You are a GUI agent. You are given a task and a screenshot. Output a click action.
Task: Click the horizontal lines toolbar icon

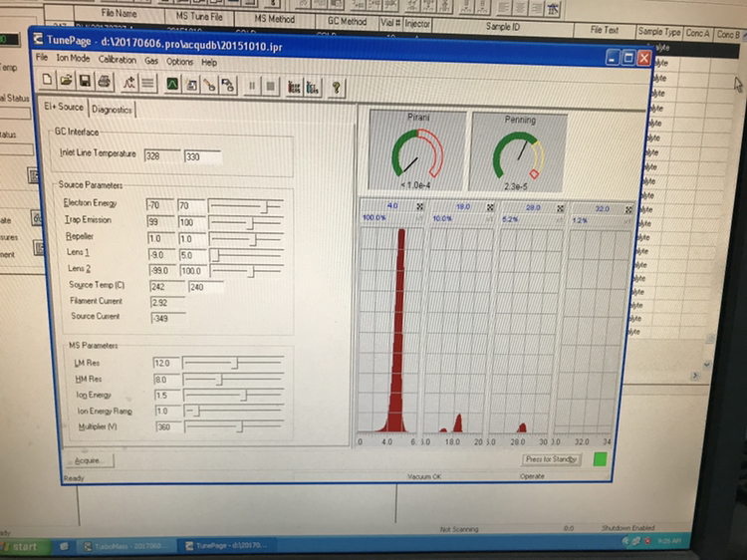coord(148,84)
